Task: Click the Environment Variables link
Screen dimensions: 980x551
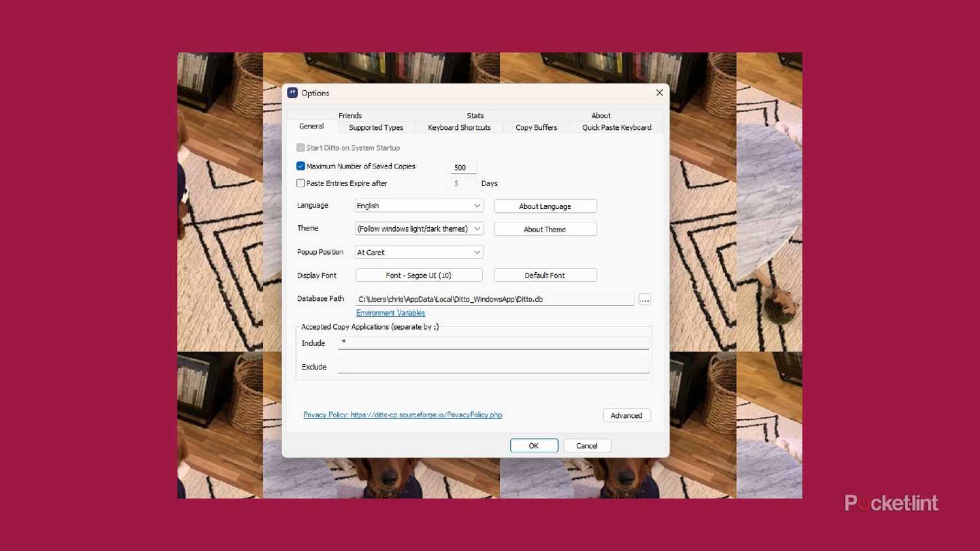Action: coord(390,313)
